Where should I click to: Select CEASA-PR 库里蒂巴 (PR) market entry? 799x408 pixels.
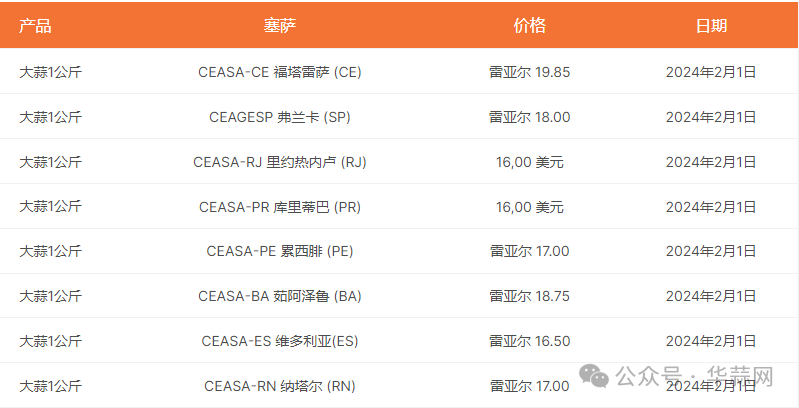coord(280,207)
